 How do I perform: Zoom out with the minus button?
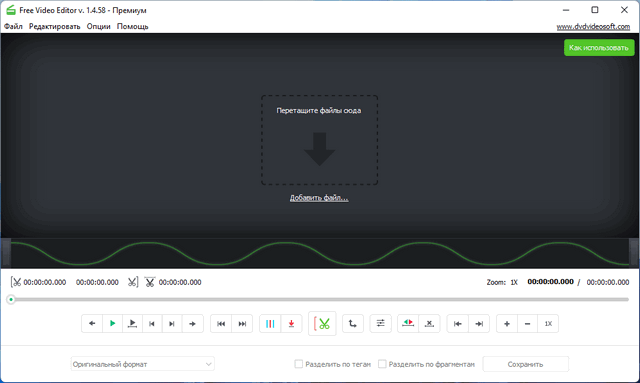[x=527, y=323]
